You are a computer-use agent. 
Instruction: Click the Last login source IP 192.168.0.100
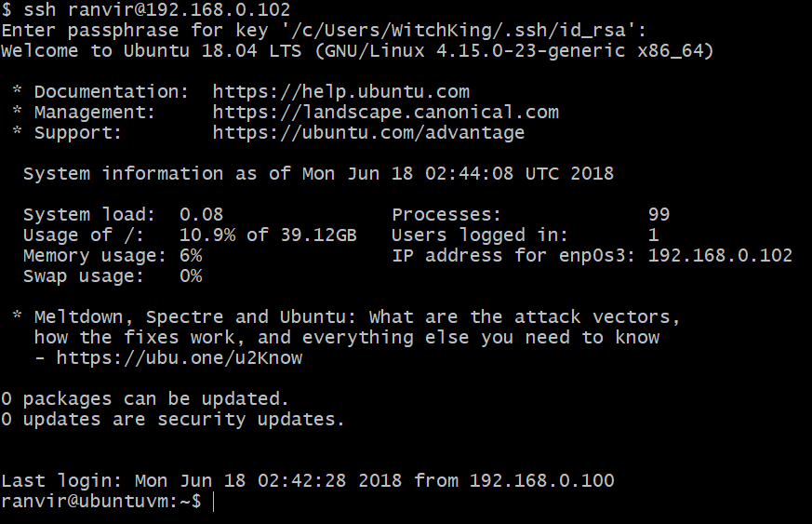pos(541,481)
